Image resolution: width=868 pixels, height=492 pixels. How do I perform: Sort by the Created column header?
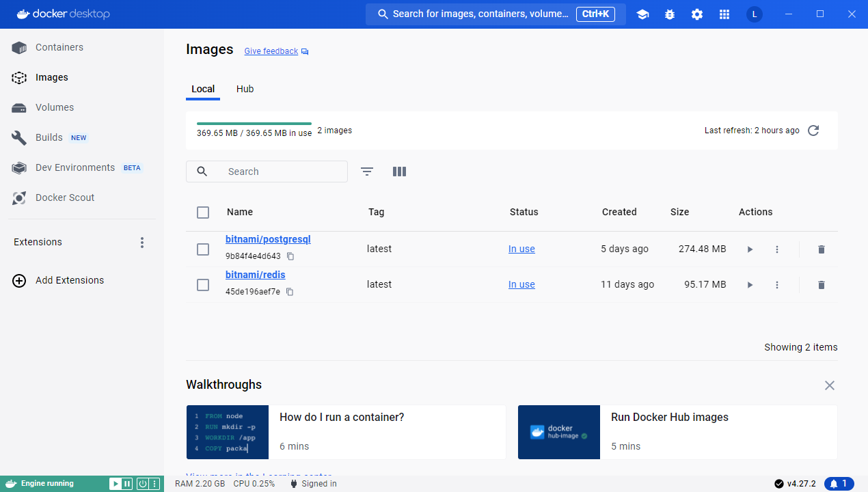[619, 212]
